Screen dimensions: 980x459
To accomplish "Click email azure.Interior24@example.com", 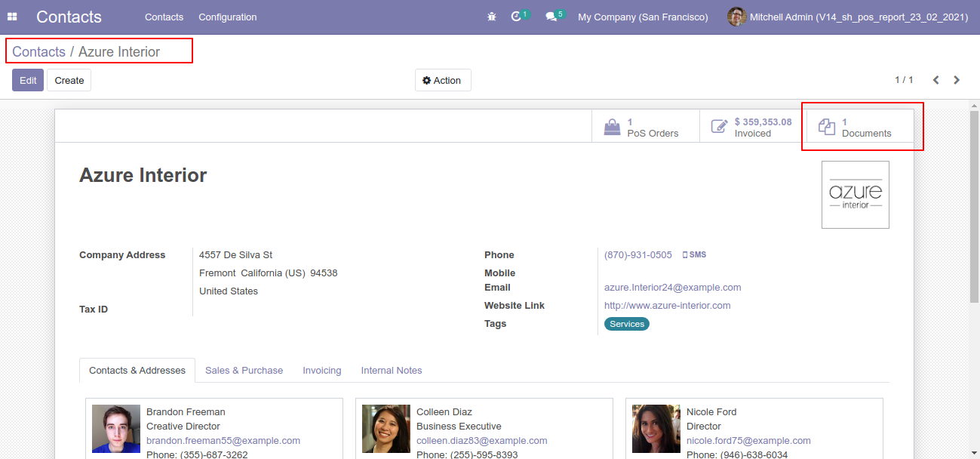I will 673,288.
